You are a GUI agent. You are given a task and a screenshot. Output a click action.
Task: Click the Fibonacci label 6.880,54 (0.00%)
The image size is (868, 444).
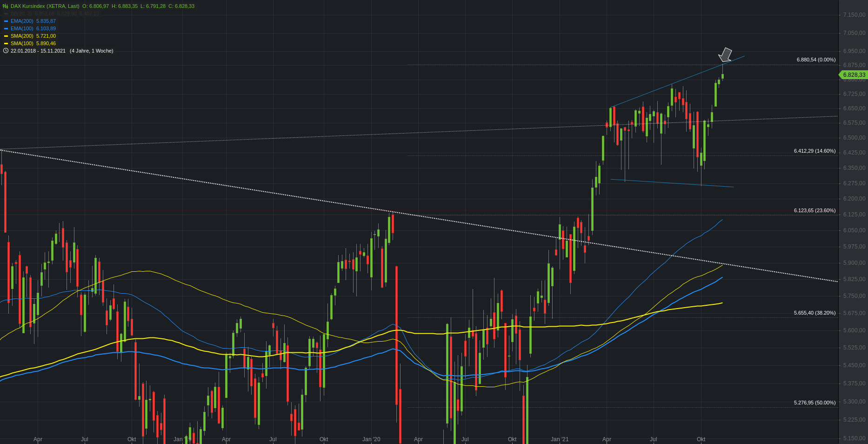click(x=816, y=60)
